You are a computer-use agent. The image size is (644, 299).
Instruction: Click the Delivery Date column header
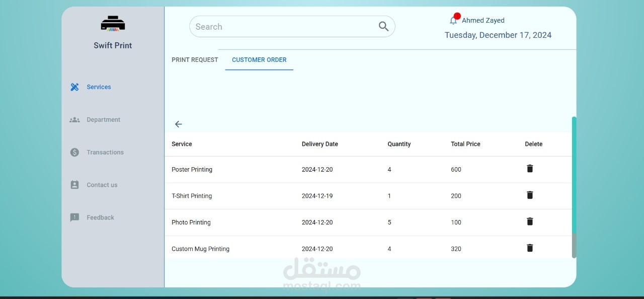tap(320, 144)
